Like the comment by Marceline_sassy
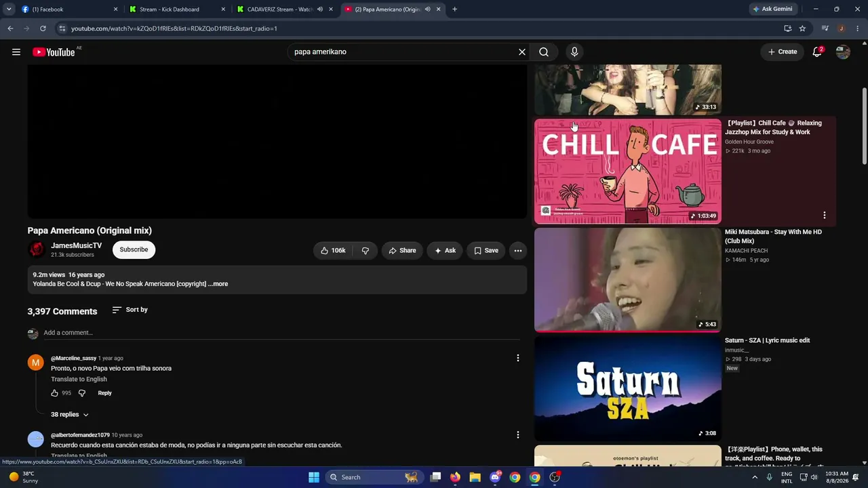This screenshot has width=868, height=488. (x=55, y=393)
